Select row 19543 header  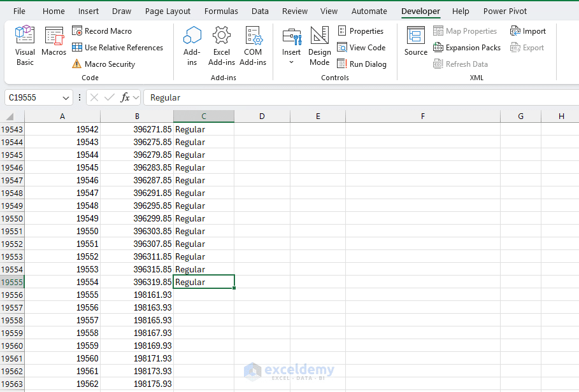12,129
